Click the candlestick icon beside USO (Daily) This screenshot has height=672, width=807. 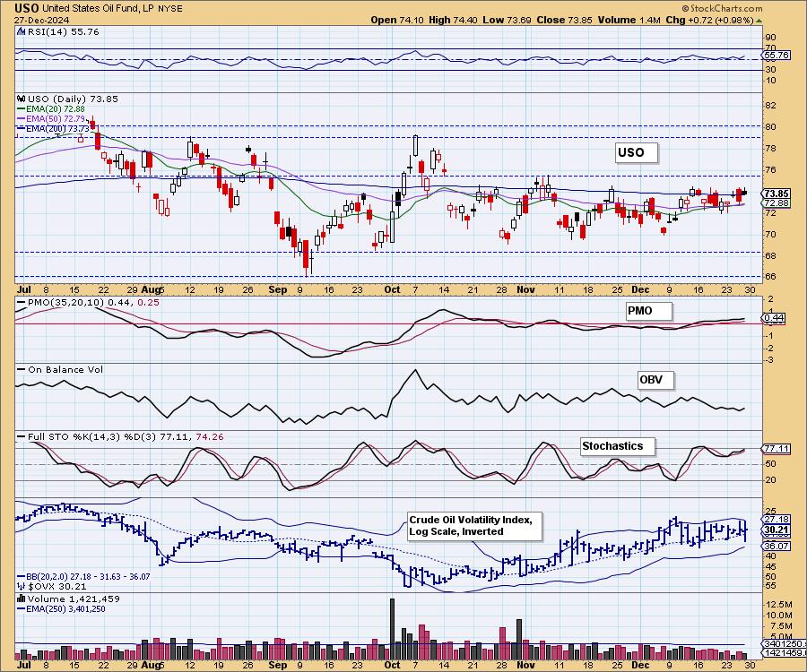tap(22, 99)
